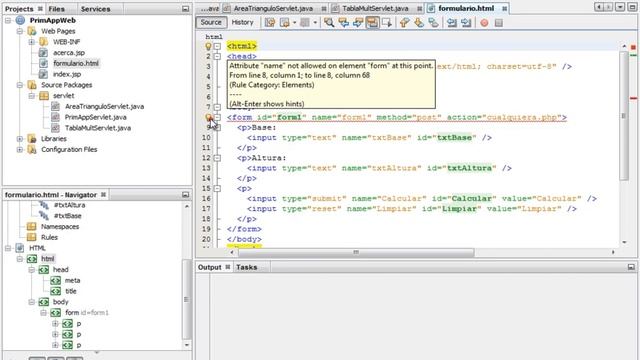
Task: Open the Services tab
Action: (x=95, y=9)
